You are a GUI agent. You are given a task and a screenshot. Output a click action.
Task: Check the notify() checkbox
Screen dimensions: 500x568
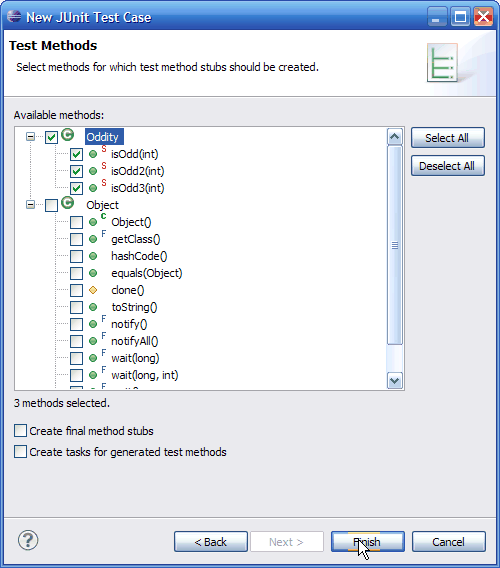tap(76, 325)
